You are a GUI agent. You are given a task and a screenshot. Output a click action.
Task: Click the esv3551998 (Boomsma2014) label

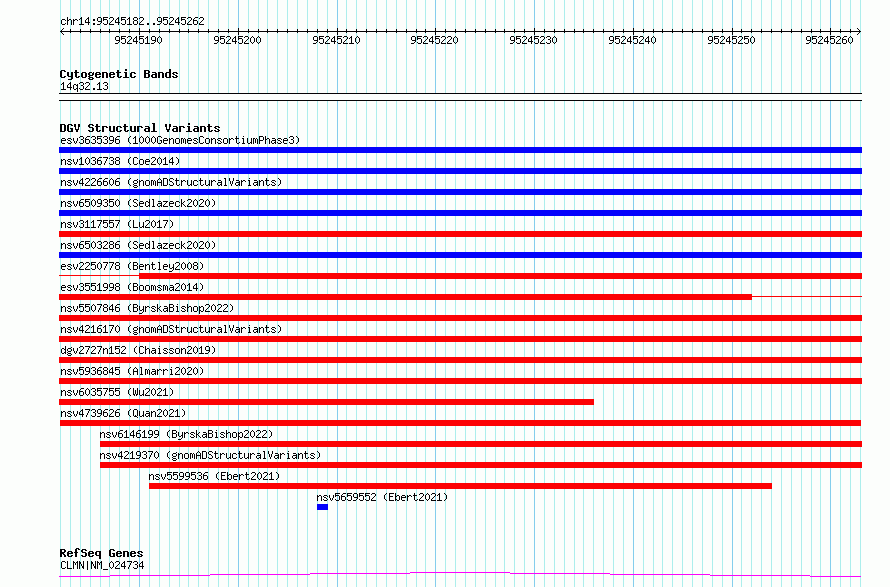(x=132, y=287)
